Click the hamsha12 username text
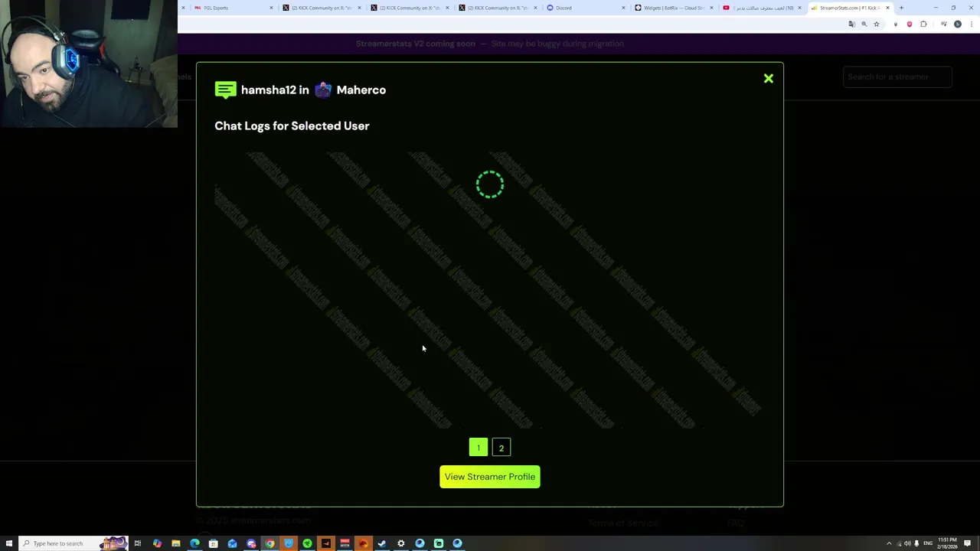The image size is (980, 551). [x=269, y=90]
